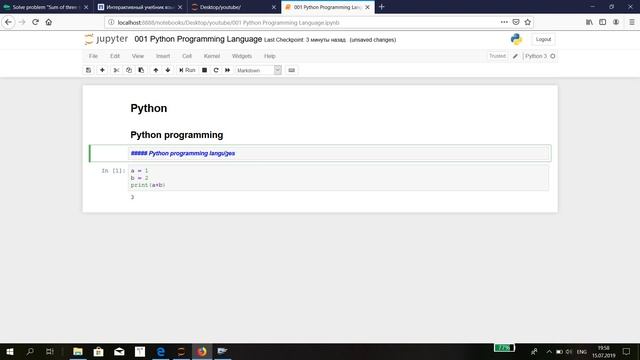Switch to the Интерактивный учебник tab
Viewport: 640px width, 360px height.
pyautogui.click(x=140, y=7)
